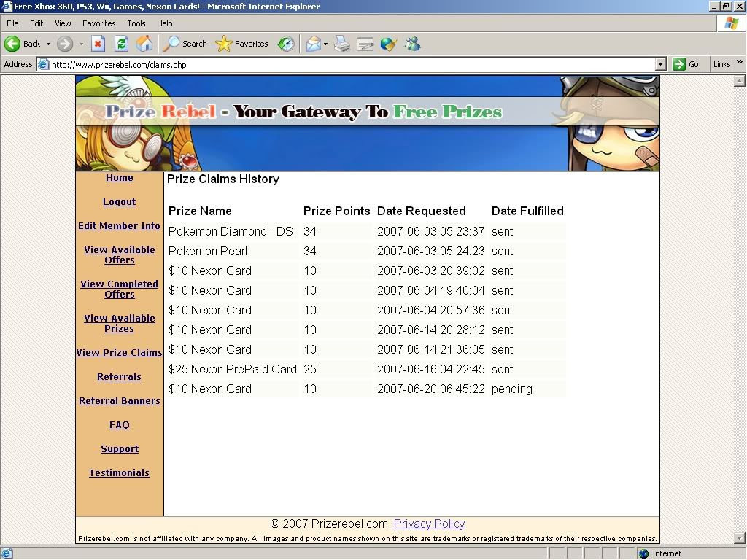Screen dimensions: 747x560
Task: Click the Stop loading icon
Action: (x=98, y=44)
